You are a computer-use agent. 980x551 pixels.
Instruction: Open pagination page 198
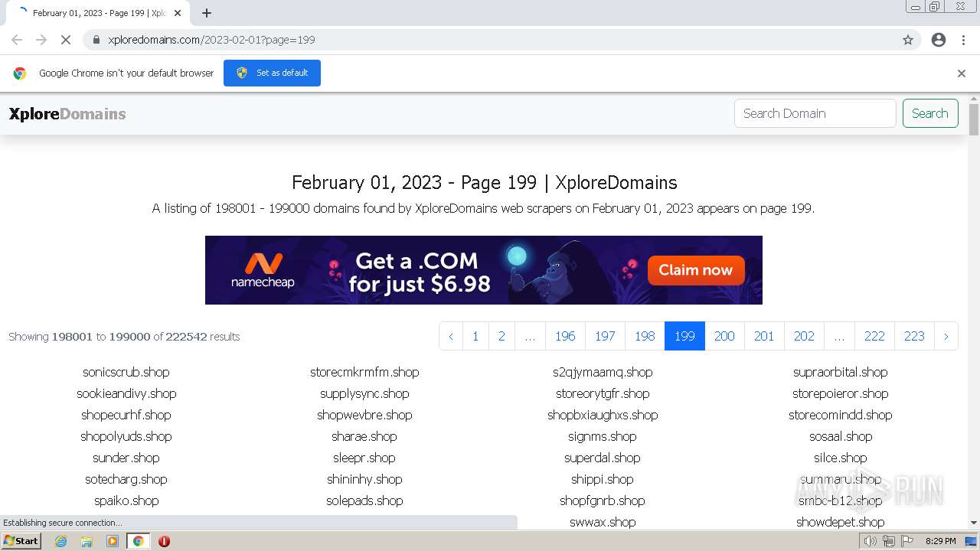tap(645, 336)
